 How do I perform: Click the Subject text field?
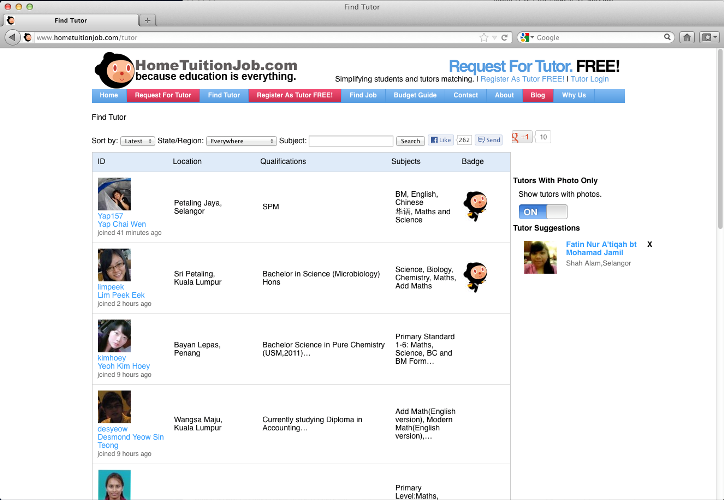click(351, 141)
